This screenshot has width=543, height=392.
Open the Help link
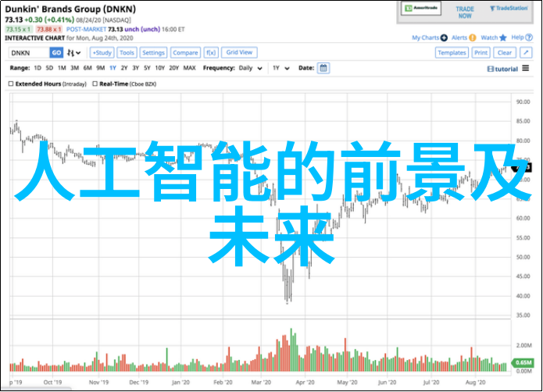[517, 37]
